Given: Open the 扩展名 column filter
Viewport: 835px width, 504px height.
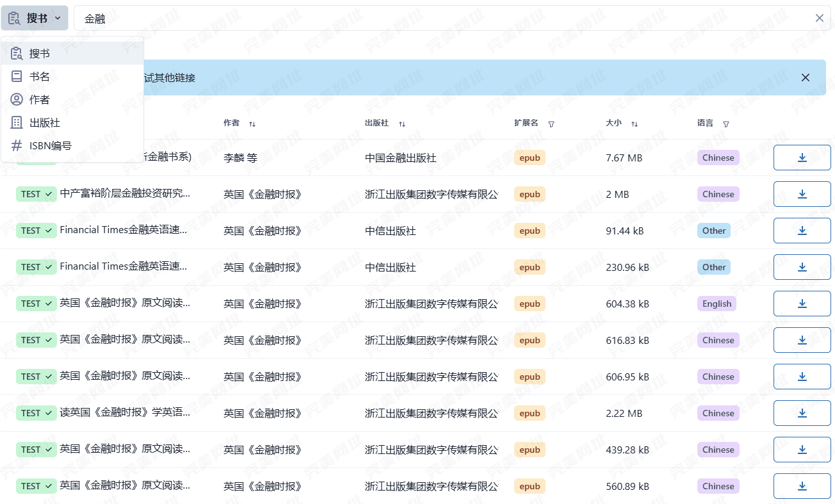Looking at the screenshot, I should pos(551,124).
